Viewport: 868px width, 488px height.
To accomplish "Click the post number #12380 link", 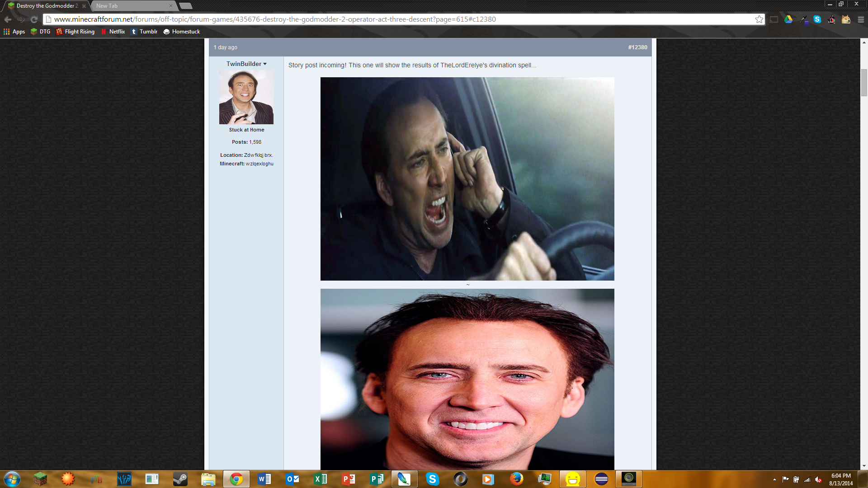I will (637, 47).
